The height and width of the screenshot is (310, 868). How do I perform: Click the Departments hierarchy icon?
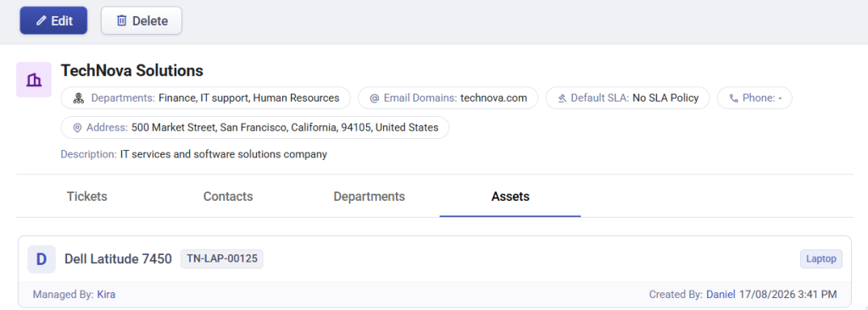(78, 98)
